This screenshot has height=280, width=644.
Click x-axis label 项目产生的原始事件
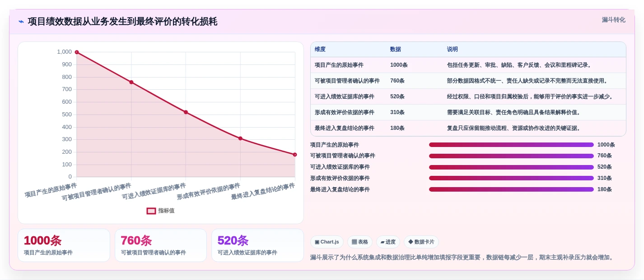point(51,190)
